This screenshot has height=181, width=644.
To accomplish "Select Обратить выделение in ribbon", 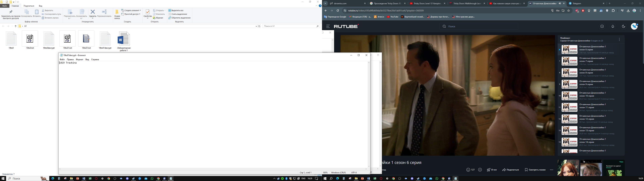I will point(179,18).
